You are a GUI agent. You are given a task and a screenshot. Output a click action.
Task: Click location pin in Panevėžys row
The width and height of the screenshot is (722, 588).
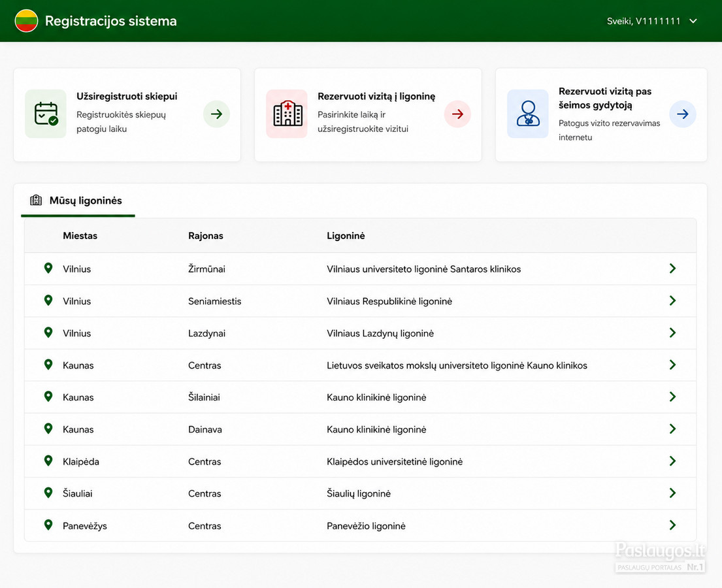click(x=48, y=525)
